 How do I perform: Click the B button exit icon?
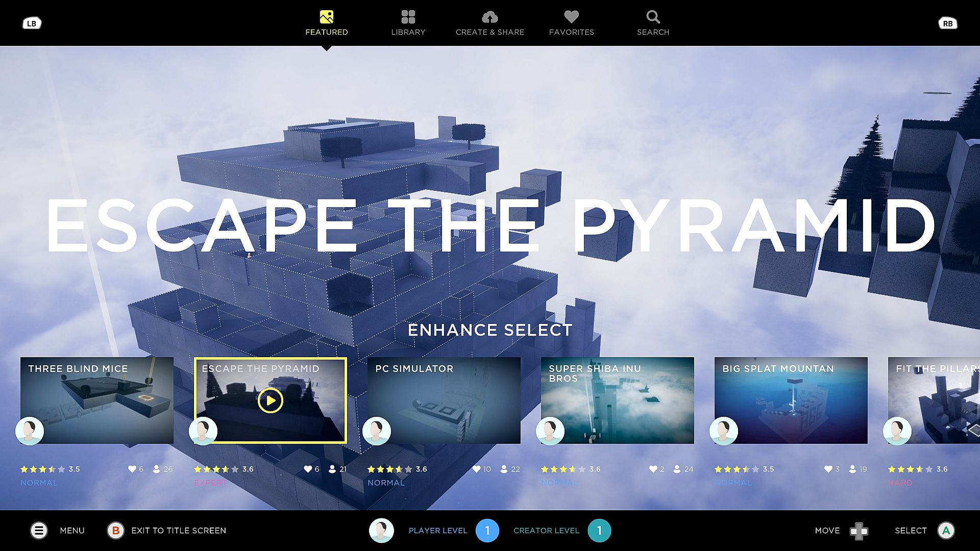pos(116,531)
